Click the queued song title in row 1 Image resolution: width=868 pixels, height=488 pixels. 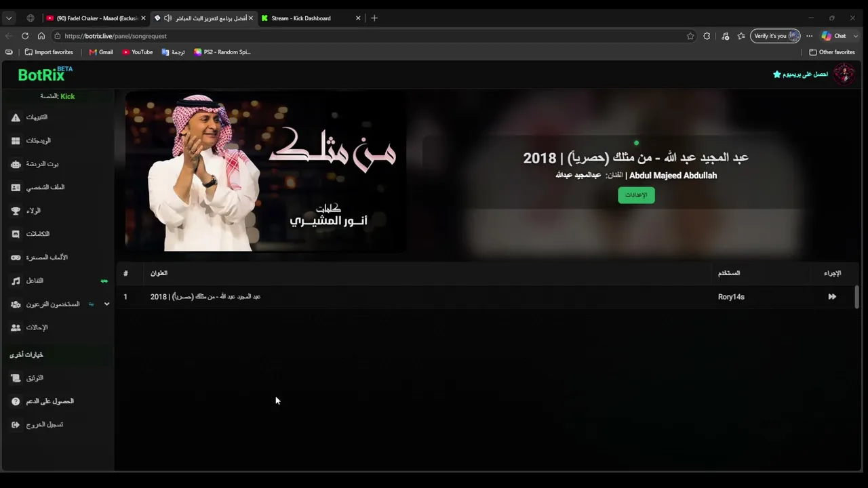coord(205,297)
